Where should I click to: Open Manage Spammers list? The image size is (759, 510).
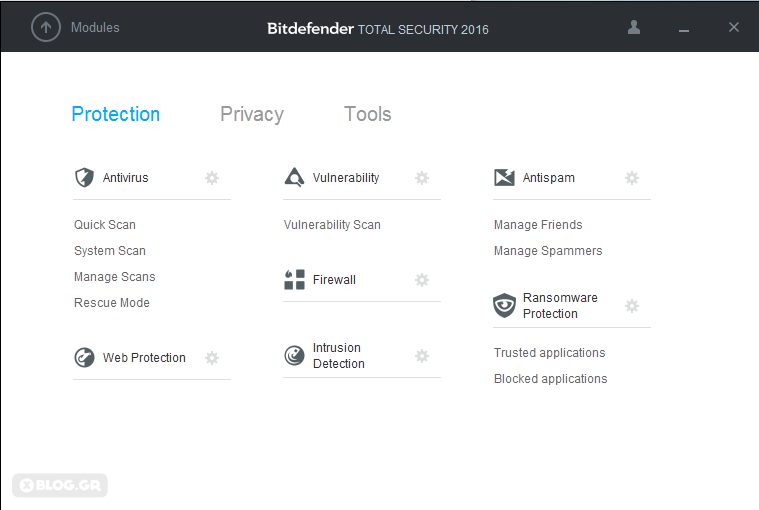click(548, 251)
